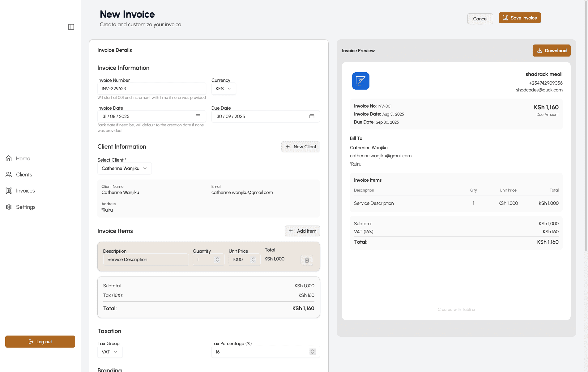The height and width of the screenshot is (372, 588).
Task: Open Invoices using its sidebar icon
Action: click(x=9, y=190)
